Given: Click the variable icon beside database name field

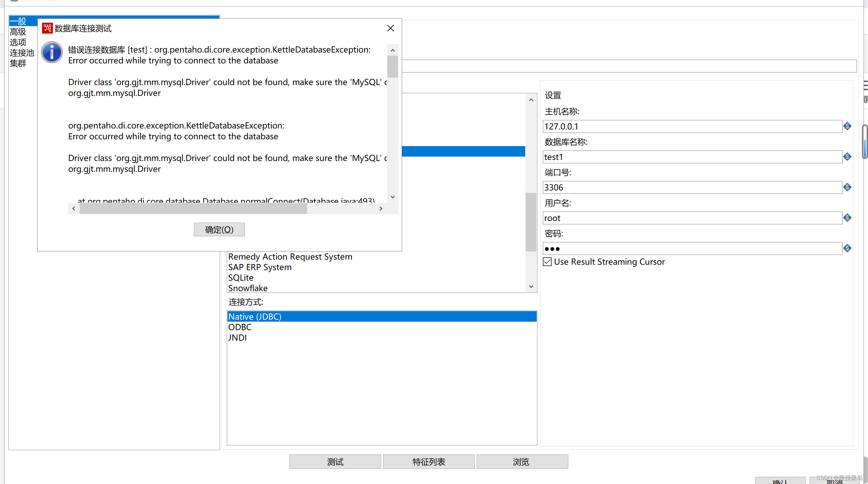Looking at the screenshot, I should [x=847, y=157].
